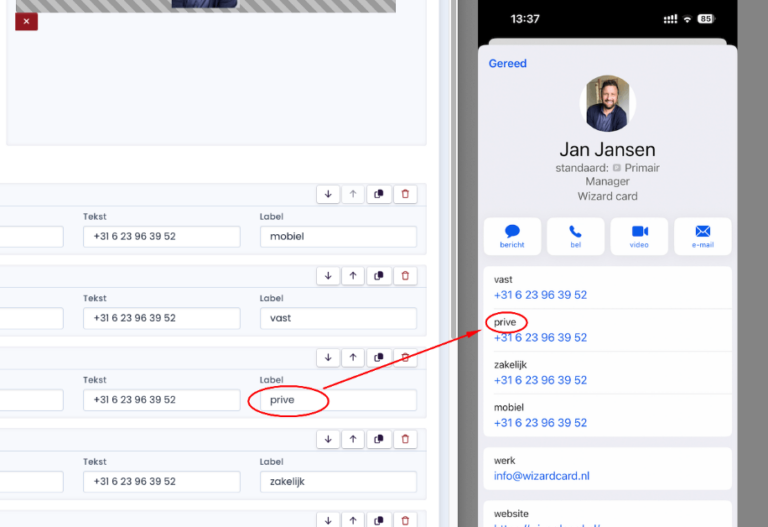Tap the e-mail action button
This screenshot has height=527, width=768.
coord(702,236)
